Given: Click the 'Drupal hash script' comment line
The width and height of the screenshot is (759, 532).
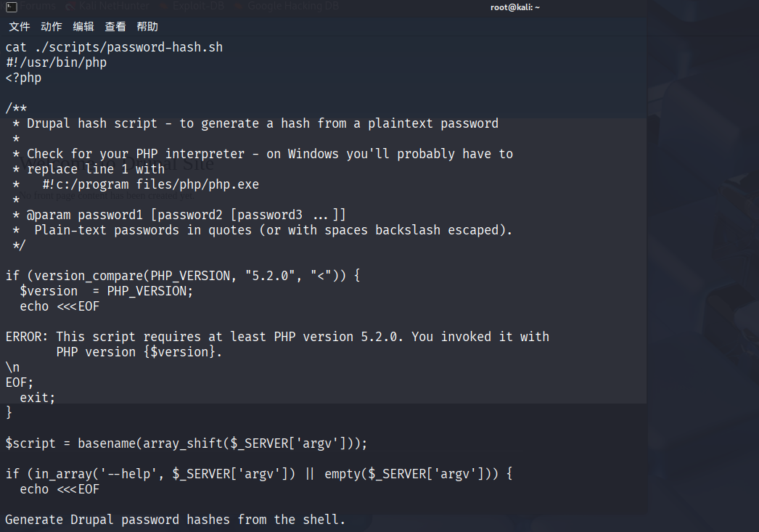Looking at the screenshot, I should point(255,123).
